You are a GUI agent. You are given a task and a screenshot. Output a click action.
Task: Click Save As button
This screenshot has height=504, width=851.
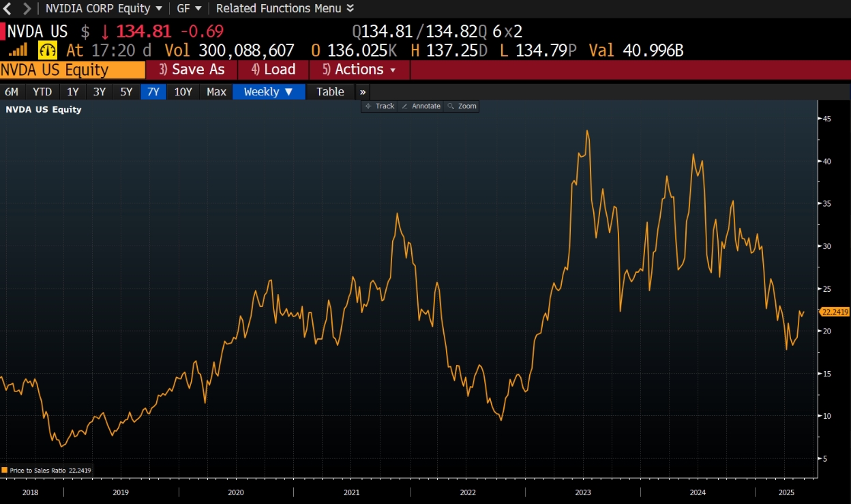click(192, 70)
